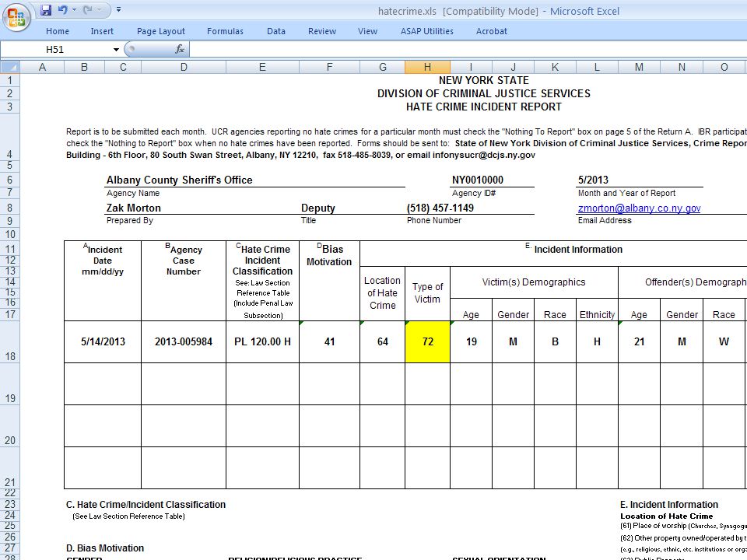Select the incident date cell 5/14/2013
The height and width of the screenshot is (560, 747).
[103, 342]
